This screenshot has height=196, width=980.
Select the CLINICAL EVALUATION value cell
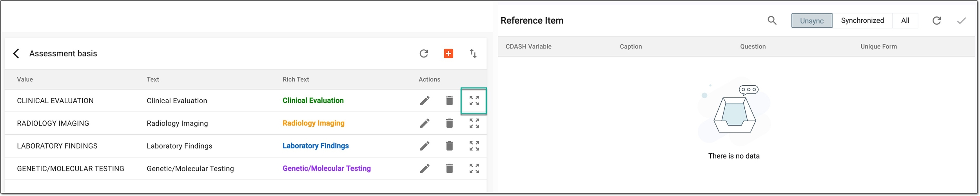coord(55,101)
